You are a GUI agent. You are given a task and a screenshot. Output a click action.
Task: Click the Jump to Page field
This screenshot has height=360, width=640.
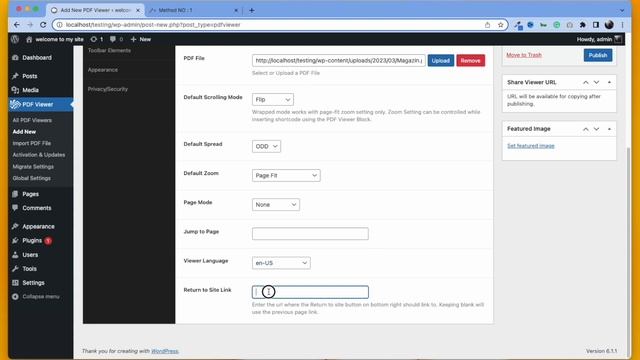click(310, 233)
